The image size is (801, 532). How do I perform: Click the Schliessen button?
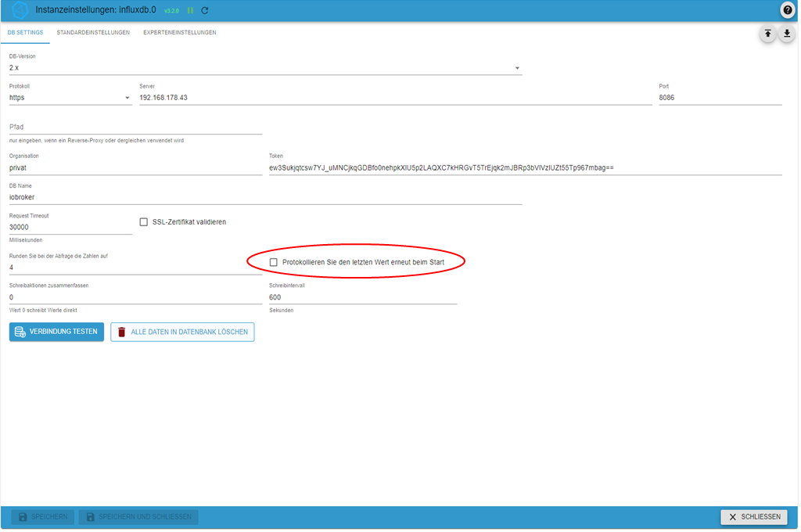[754, 516]
